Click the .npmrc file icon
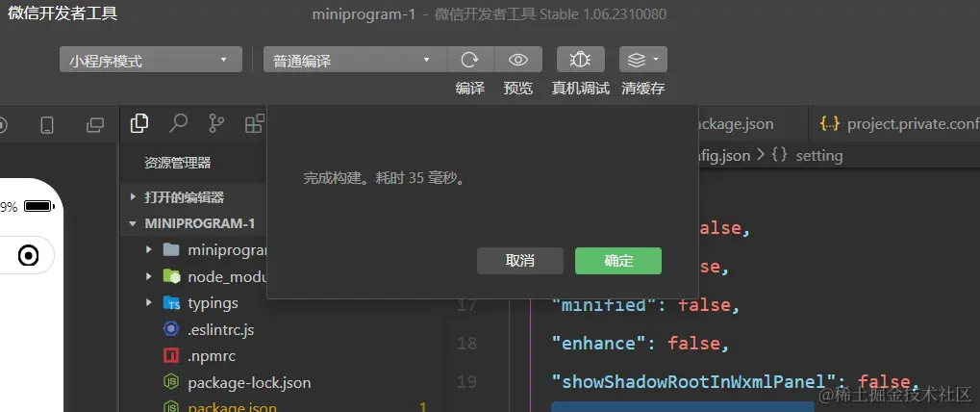The width and height of the screenshot is (980, 412). tap(171, 356)
